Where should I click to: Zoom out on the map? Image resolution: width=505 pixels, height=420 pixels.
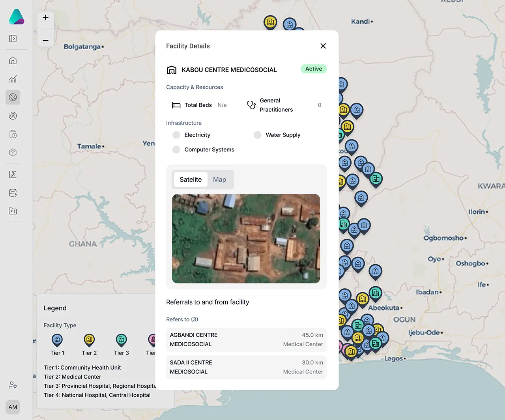pyautogui.click(x=46, y=40)
